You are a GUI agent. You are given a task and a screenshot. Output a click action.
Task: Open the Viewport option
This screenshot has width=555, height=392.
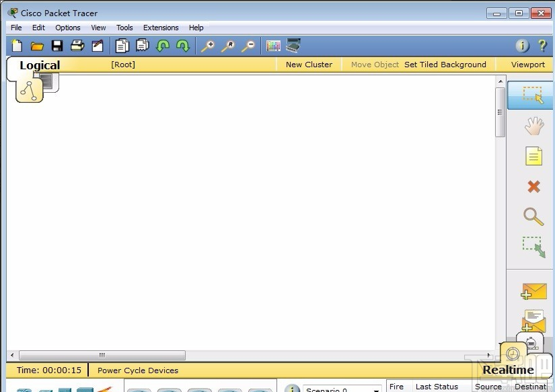(x=528, y=65)
